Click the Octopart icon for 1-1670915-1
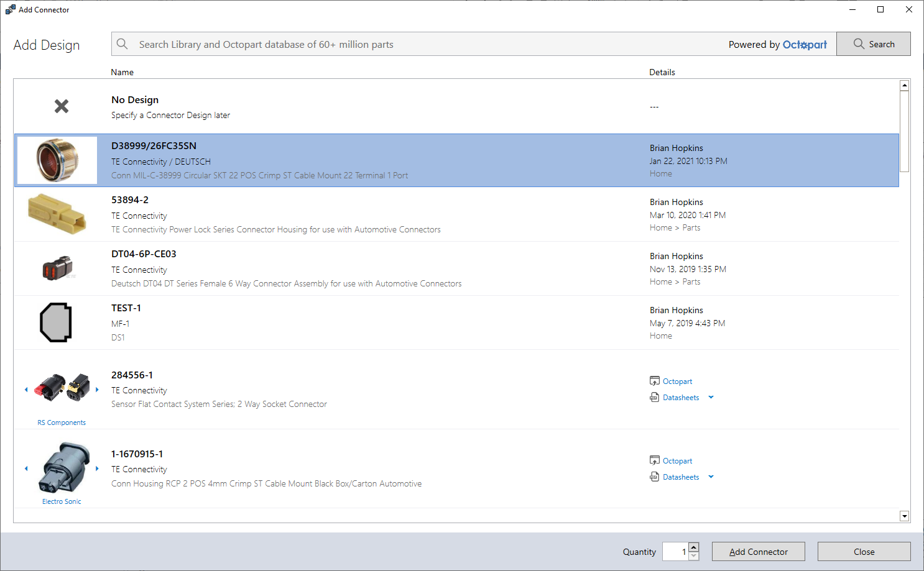 (655, 460)
